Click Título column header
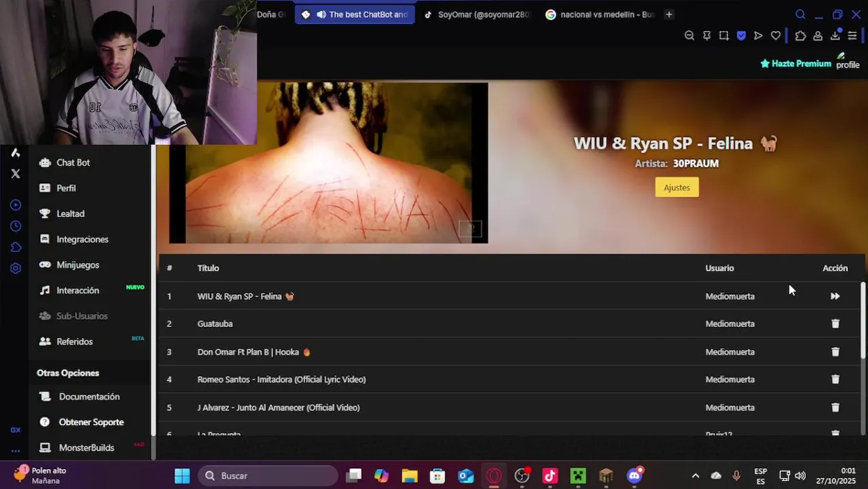The width and height of the screenshot is (868, 489). (x=208, y=268)
